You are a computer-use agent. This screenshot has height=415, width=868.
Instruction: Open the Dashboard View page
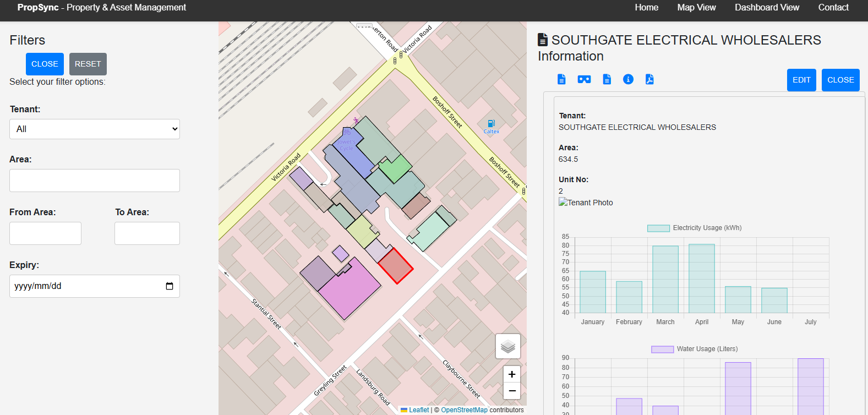click(767, 8)
